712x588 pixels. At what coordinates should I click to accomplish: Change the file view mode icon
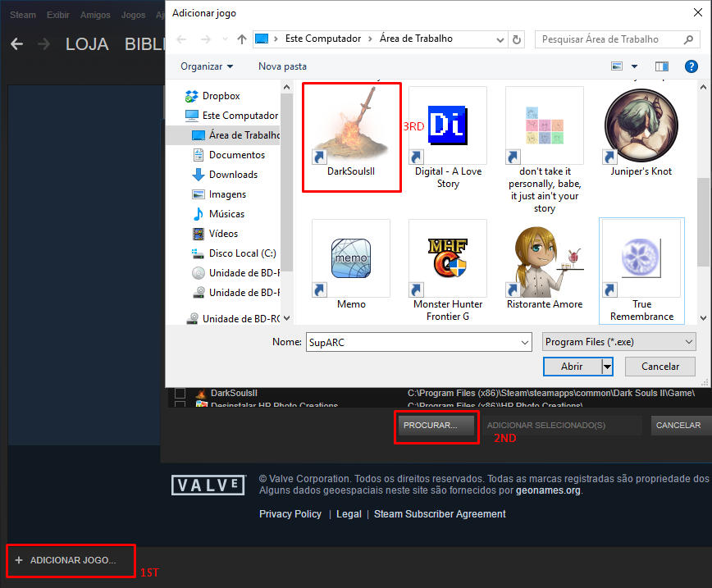pyautogui.click(x=617, y=66)
